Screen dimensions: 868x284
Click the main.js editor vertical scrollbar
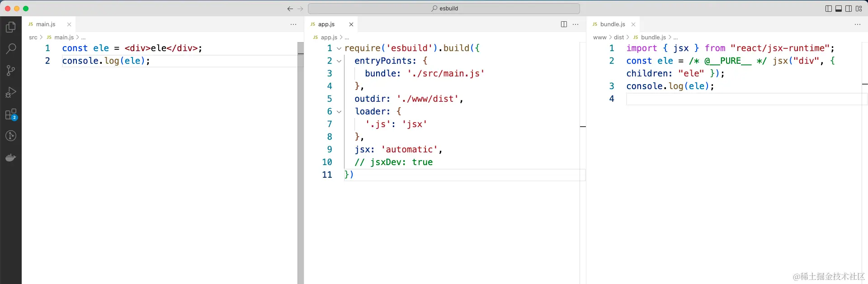click(301, 163)
